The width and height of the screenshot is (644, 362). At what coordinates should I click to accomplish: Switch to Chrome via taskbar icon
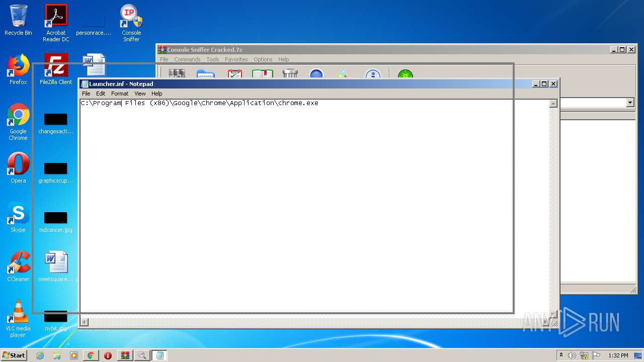tap(91, 355)
